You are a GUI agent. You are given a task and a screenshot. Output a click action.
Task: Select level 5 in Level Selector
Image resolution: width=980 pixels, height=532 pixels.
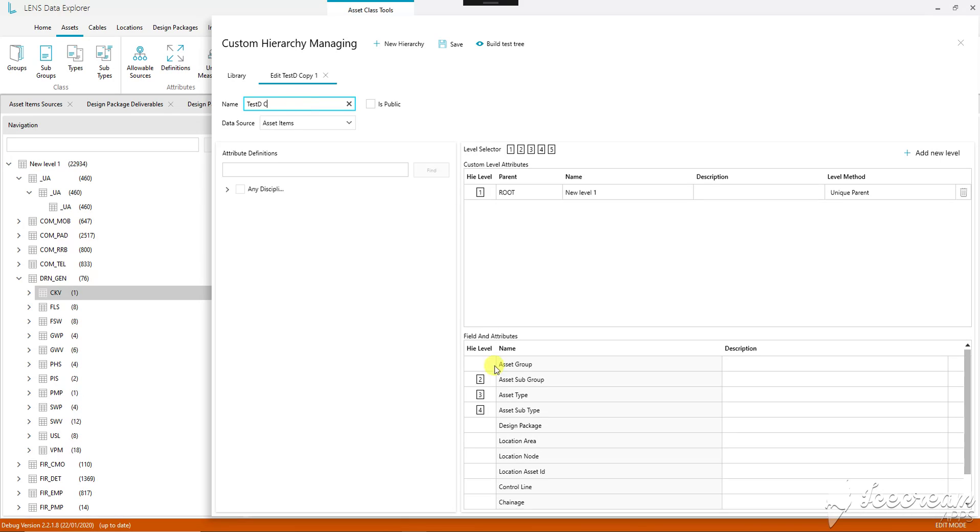[551, 149]
